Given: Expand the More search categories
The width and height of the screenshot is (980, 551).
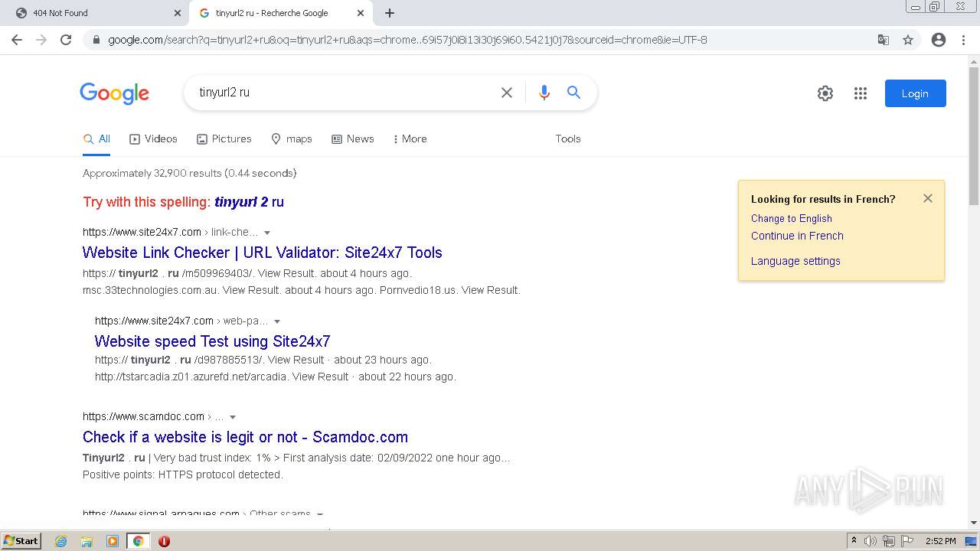Looking at the screenshot, I should 410,139.
